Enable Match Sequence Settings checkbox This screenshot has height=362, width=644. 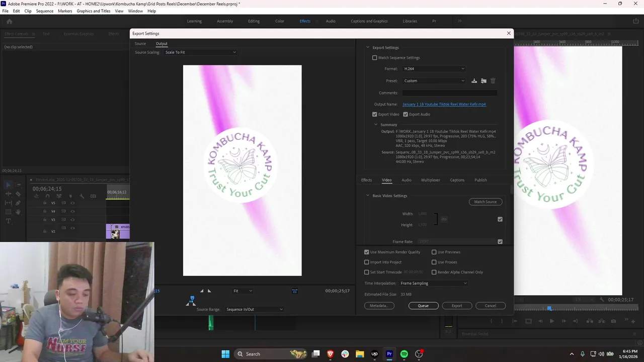pyautogui.click(x=374, y=58)
